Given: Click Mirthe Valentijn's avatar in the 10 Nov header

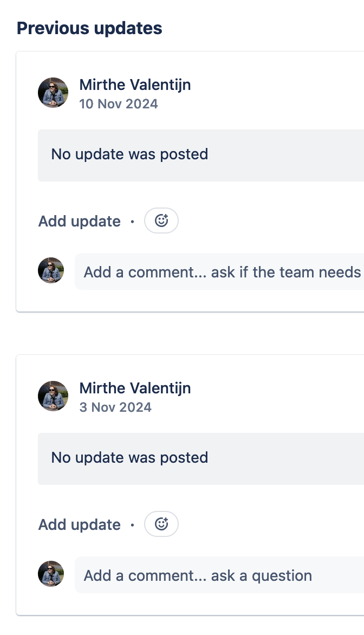Looking at the screenshot, I should 53,92.
